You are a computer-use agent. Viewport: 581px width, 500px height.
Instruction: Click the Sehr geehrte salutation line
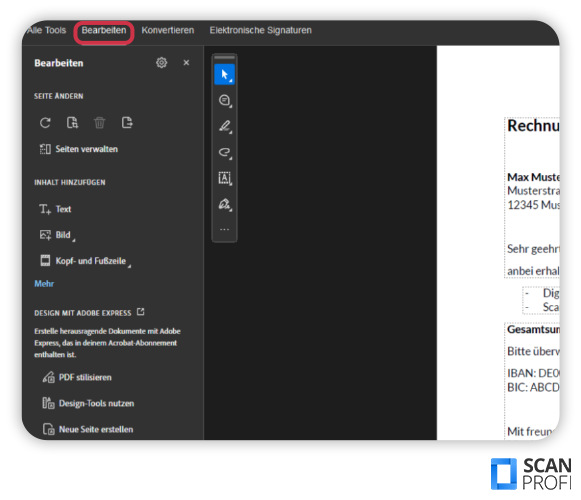[x=533, y=249]
